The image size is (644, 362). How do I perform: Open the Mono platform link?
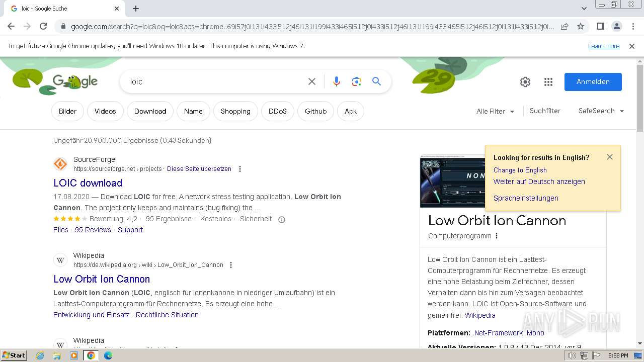point(535,333)
